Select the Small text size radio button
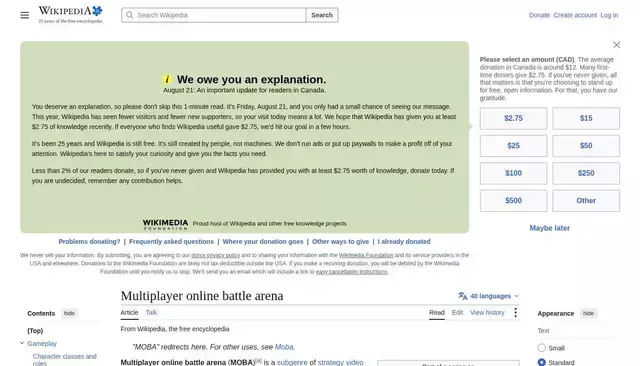 tap(541, 348)
